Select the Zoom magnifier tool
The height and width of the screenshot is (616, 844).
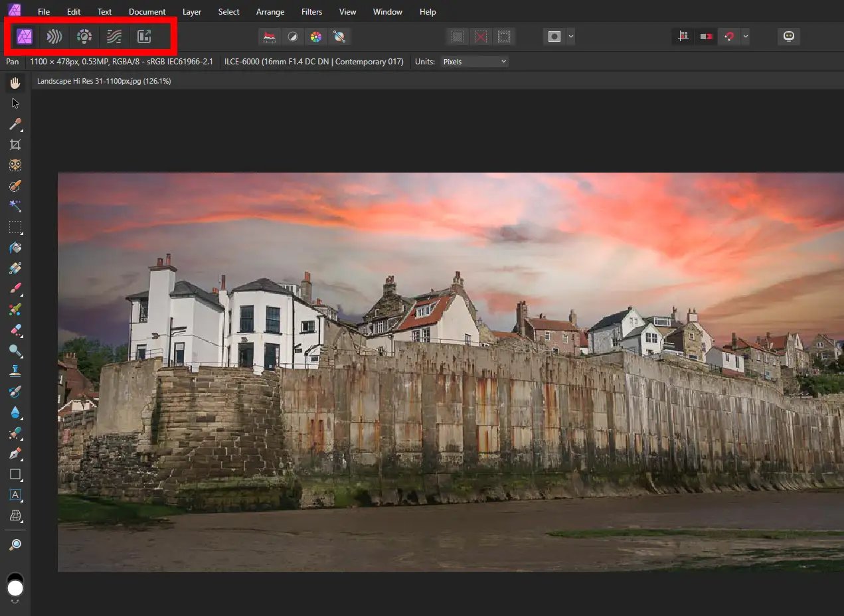coord(15,544)
